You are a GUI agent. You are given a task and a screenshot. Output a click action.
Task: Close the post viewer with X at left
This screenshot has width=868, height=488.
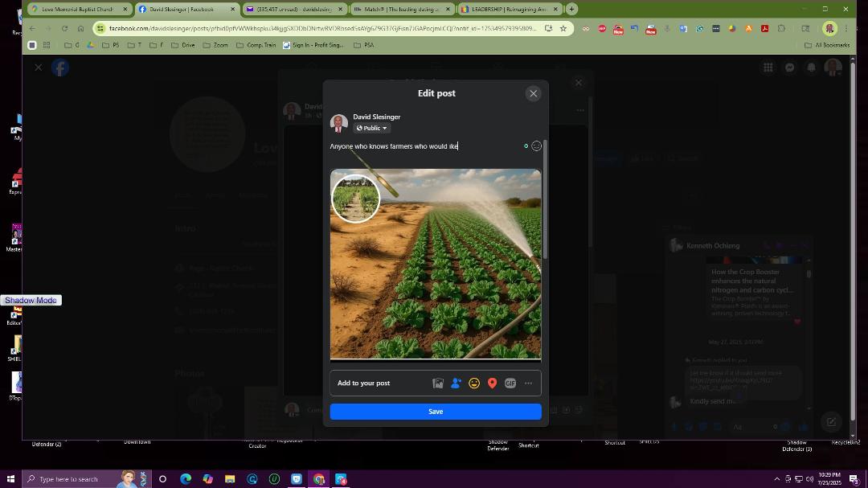(39, 68)
